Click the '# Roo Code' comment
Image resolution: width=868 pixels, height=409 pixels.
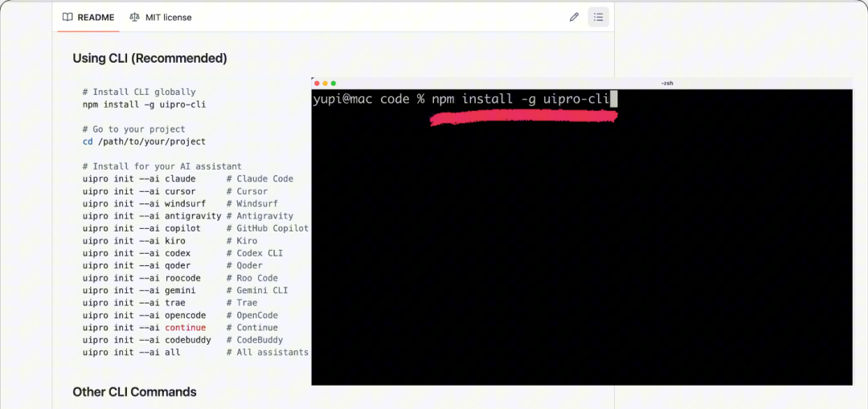pos(252,278)
